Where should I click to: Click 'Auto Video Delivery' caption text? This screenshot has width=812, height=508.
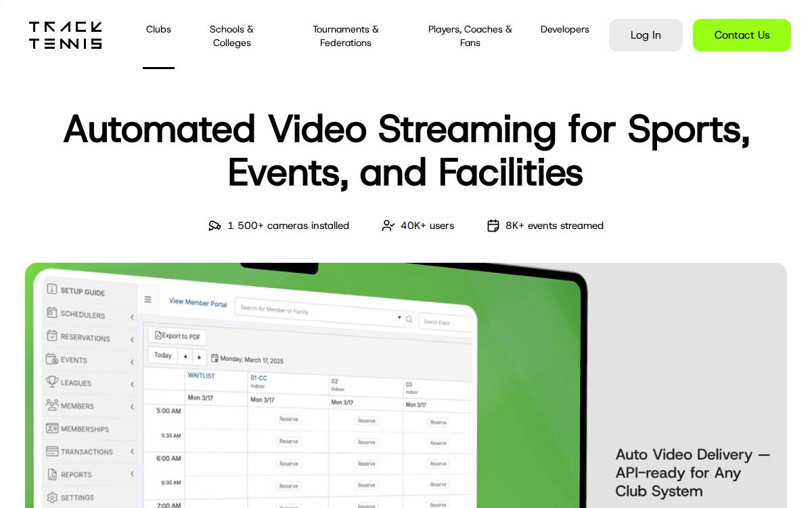tap(693, 473)
